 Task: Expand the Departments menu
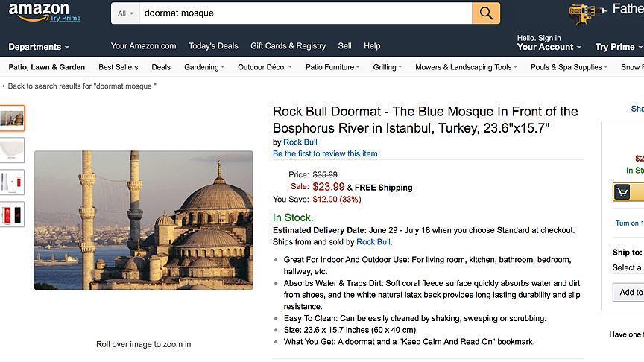coord(38,47)
